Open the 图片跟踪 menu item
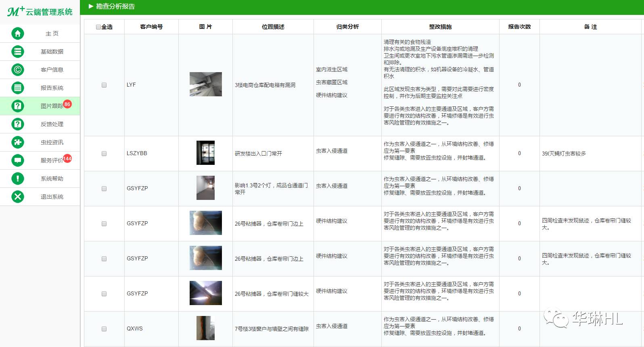 [52, 106]
